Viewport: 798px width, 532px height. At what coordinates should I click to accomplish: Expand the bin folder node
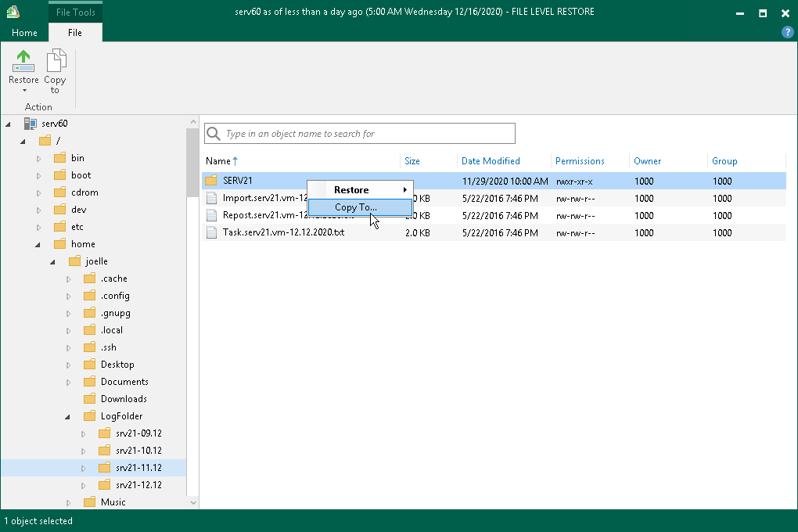pyautogui.click(x=39, y=158)
